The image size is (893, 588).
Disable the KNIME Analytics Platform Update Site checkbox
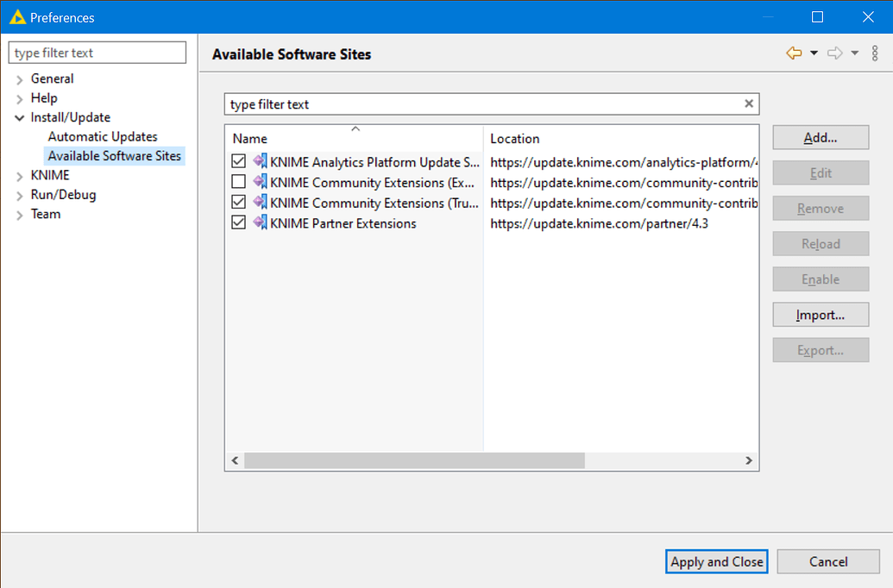[237, 161]
